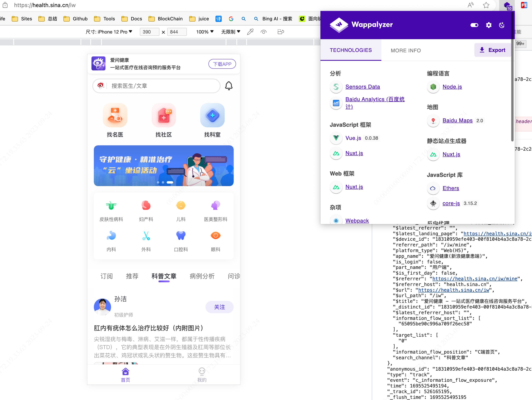Click the eye vision-simulation icon in device toolbar
Image resolution: width=532 pixels, height=400 pixels.
pos(264,32)
